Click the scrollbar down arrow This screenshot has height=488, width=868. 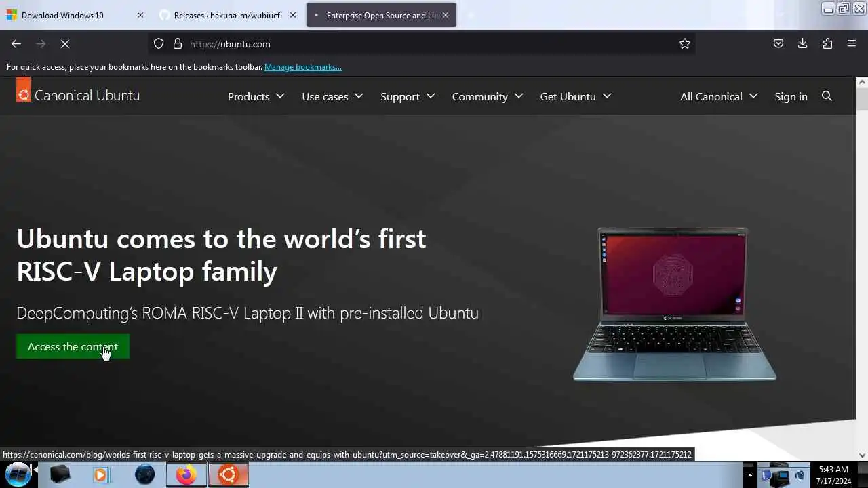[862, 455]
